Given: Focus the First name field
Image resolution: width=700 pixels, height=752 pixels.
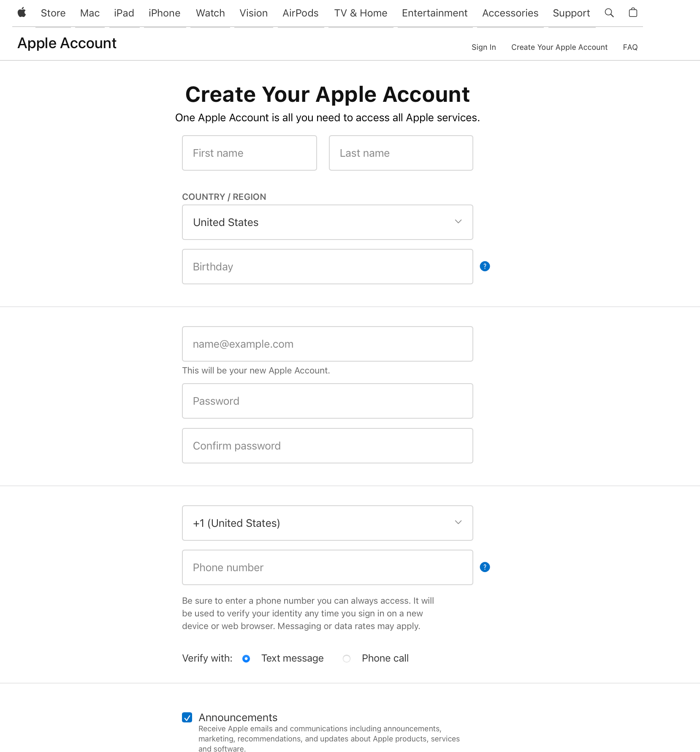Looking at the screenshot, I should pyautogui.click(x=250, y=153).
